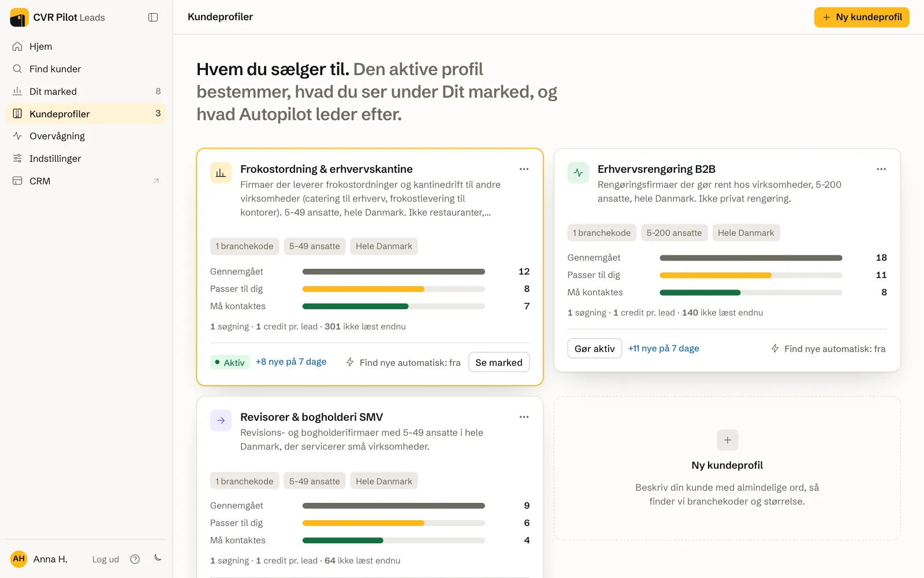Toggle Find nye automatisk on Erhvervsrengøring
Image resolution: width=924 pixels, height=578 pixels.
coord(828,349)
